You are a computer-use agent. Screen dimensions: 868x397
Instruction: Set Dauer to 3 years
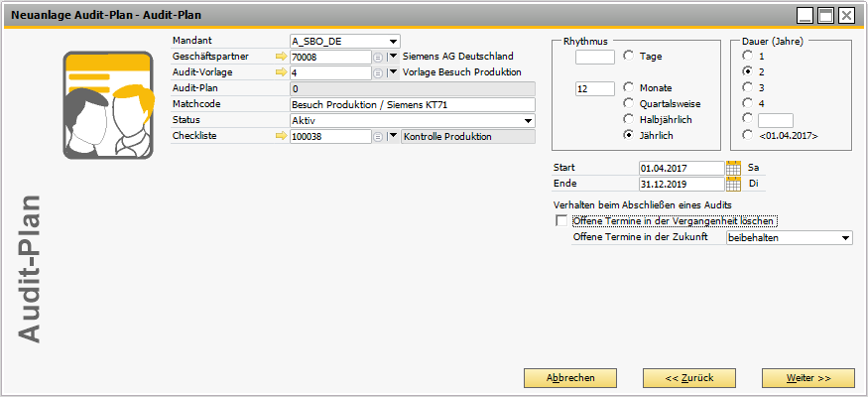click(748, 87)
